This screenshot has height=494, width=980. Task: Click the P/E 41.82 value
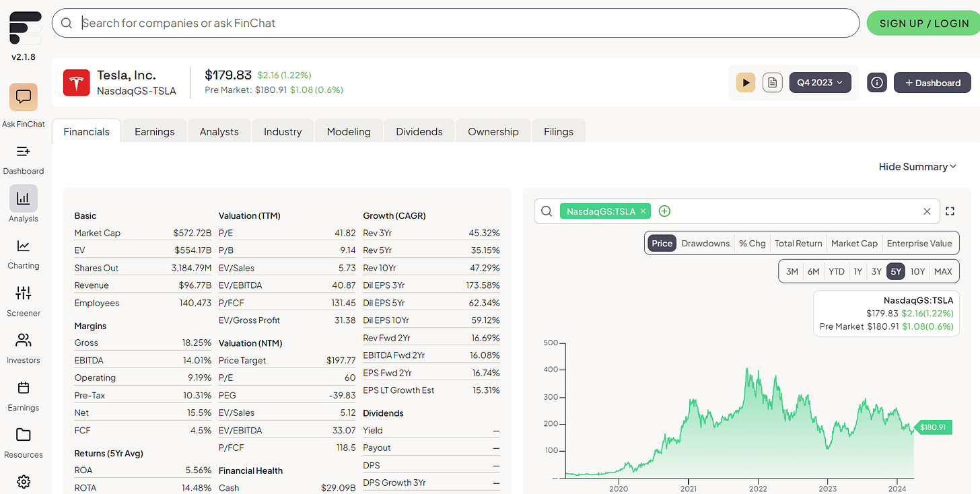point(345,233)
